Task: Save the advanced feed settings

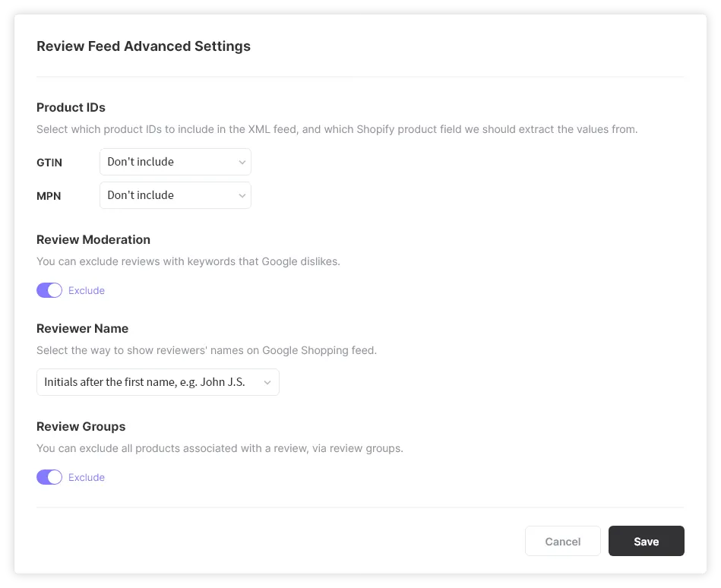Action: tap(646, 541)
